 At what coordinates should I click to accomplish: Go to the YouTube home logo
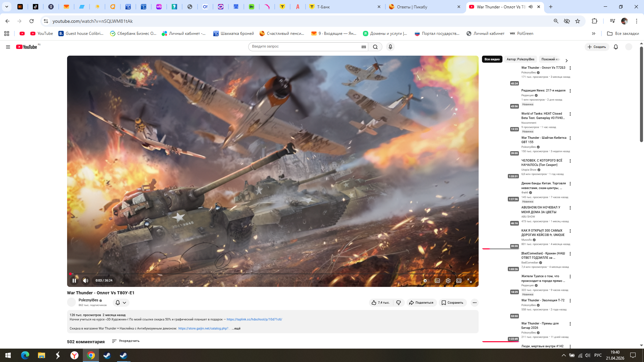(x=27, y=47)
